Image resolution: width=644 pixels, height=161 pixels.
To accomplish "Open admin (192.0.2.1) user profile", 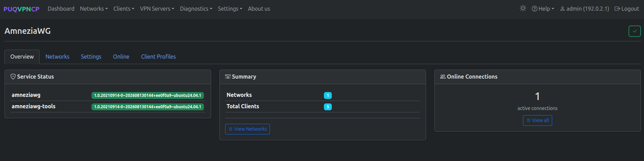I will (x=585, y=9).
